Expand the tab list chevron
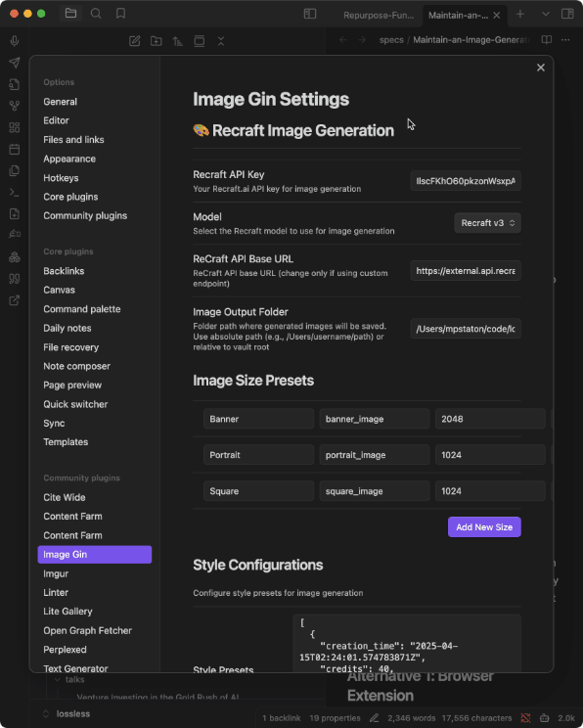Image resolution: width=583 pixels, height=728 pixels. coord(546,15)
